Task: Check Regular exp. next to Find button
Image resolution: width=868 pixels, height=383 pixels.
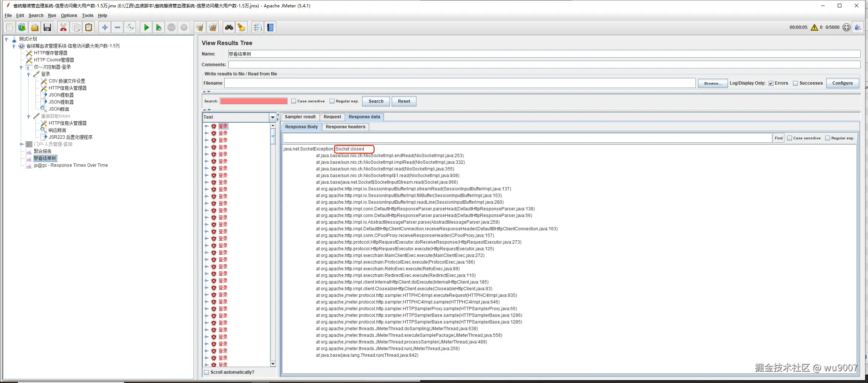Action: pyautogui.click(x=828, y=138)
